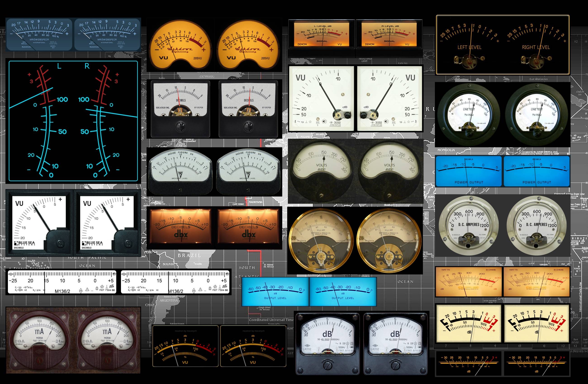Viewport: 588px width, 384px height.
Task: Open the left Ц4202 dB meter
Action: (327, 344)
